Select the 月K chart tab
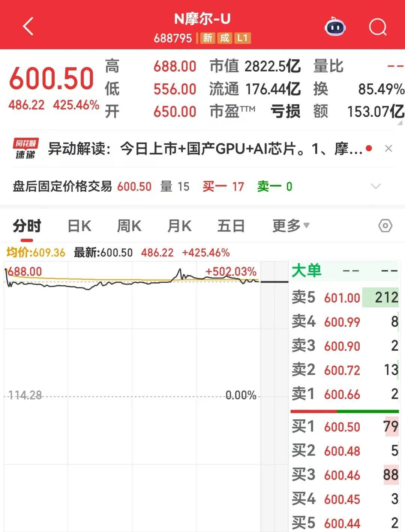Image resolution: width=405 pixels, height=532 pixels. pyautogui.click(x=180, y=226)
